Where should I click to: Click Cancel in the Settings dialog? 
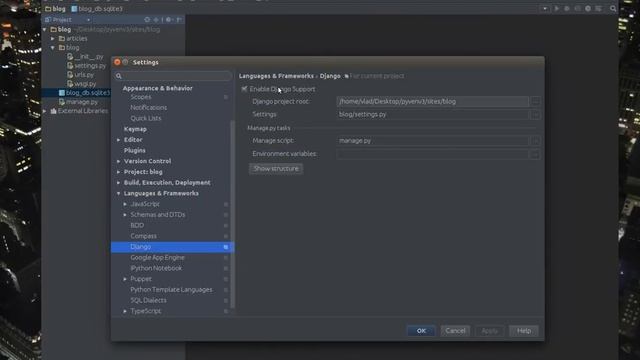point(455,331)
